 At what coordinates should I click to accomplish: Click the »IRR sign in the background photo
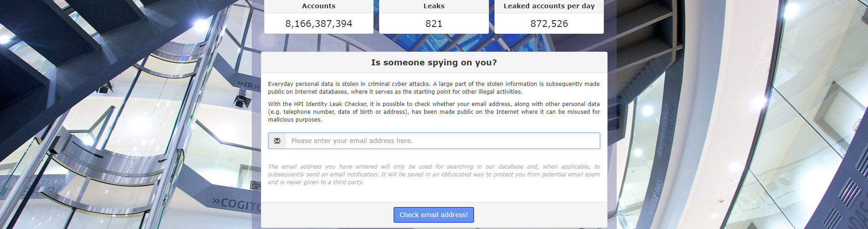click(249, 85)
